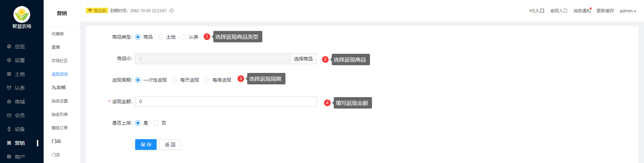644x163 pixels.
Task: Open the 土地 grid icon in the sidebar
Action: (9, 74)
